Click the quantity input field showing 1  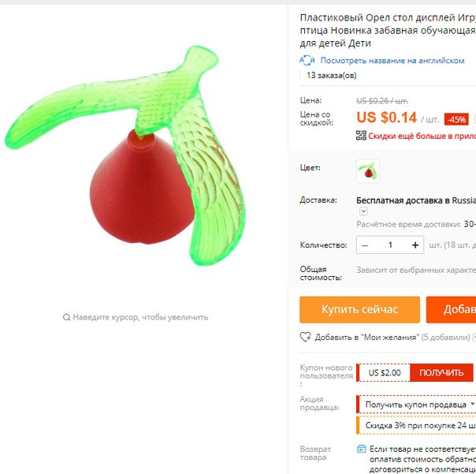pyautogui.click(x=390, y=245)
